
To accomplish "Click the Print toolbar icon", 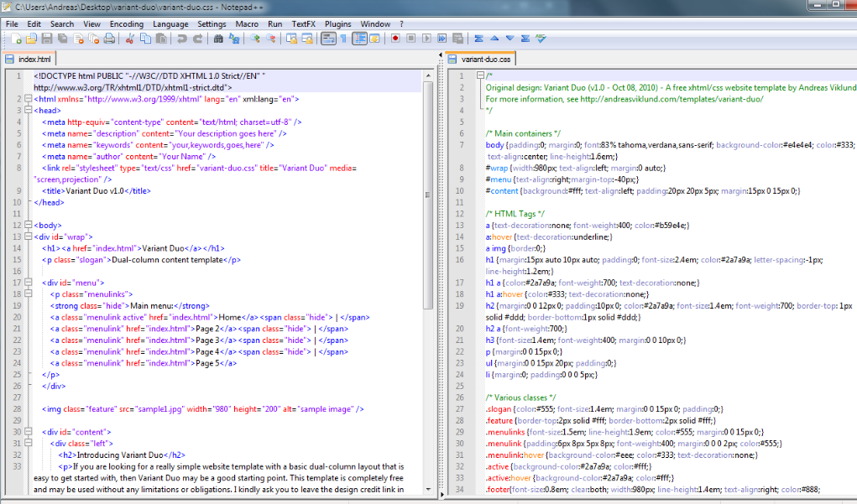I will click(109, 39).
